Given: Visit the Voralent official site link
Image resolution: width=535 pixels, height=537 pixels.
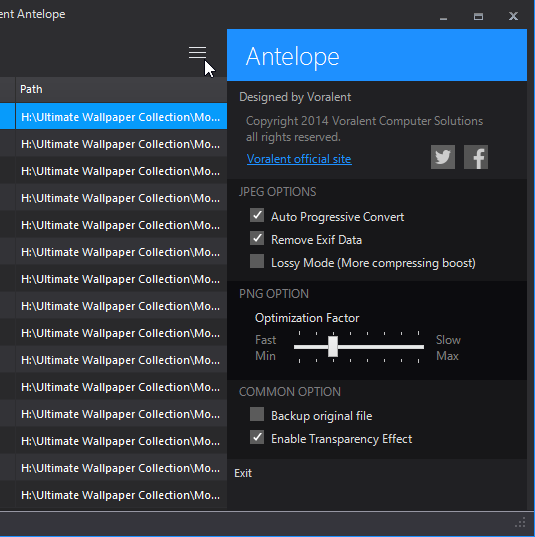Looking at the screenshot, I should (299, 159).
